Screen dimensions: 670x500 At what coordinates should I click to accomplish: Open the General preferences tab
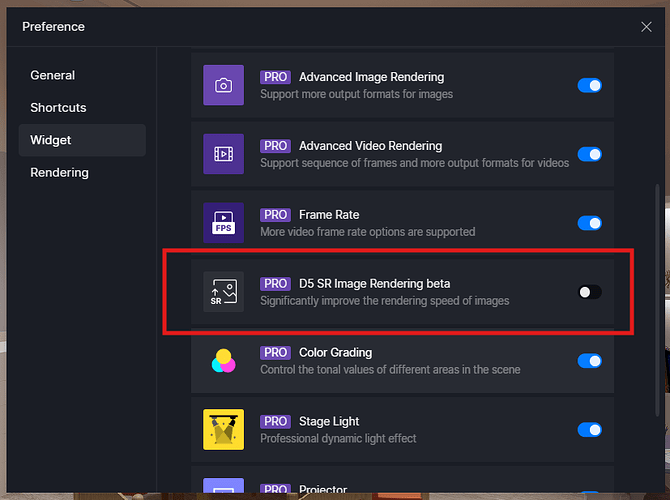pyautogui.click(x=53, y=75)
